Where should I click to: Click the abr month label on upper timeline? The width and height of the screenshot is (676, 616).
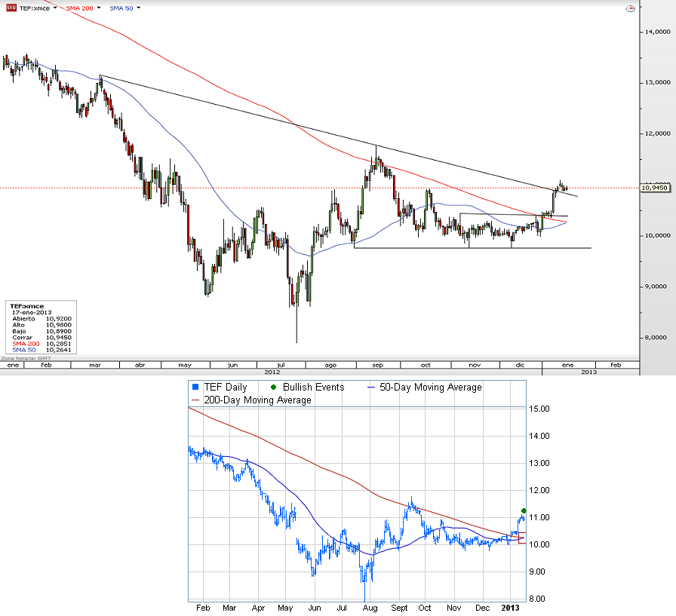(140, 365)
